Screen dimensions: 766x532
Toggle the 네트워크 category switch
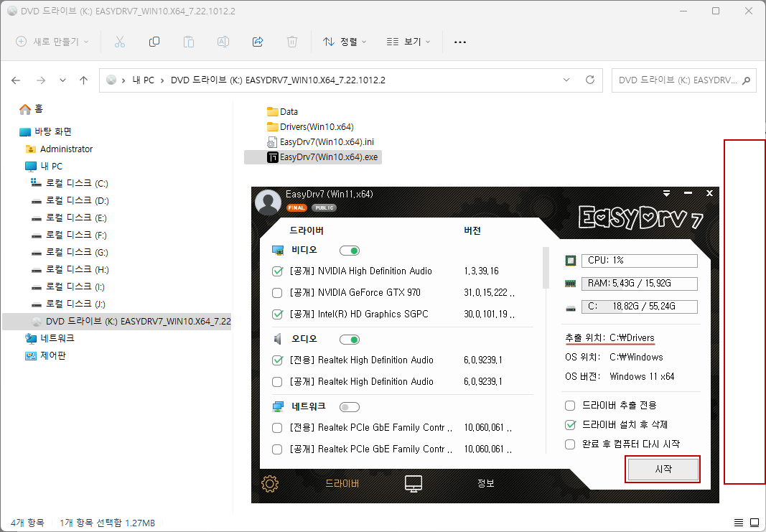(x=350, y=407)
